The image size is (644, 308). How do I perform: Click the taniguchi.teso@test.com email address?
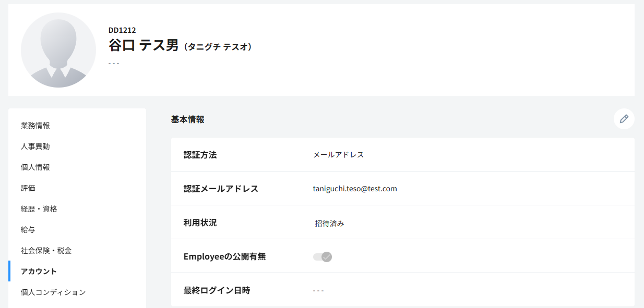click(x=355, y=189)
